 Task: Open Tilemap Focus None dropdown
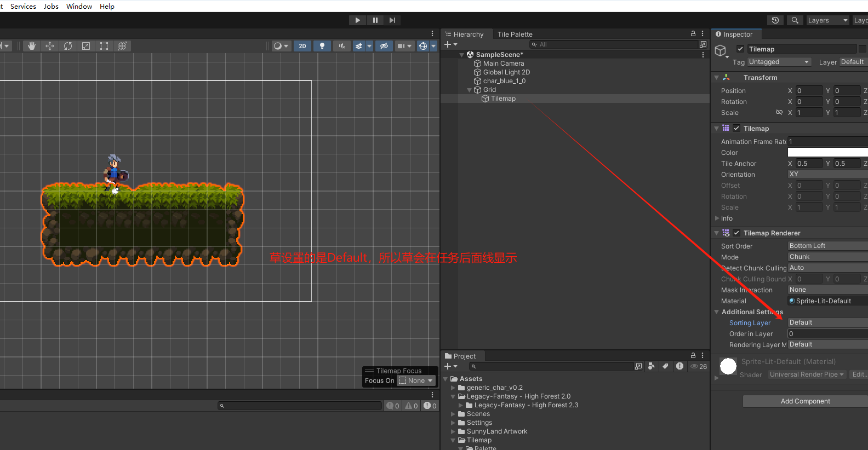416,380
